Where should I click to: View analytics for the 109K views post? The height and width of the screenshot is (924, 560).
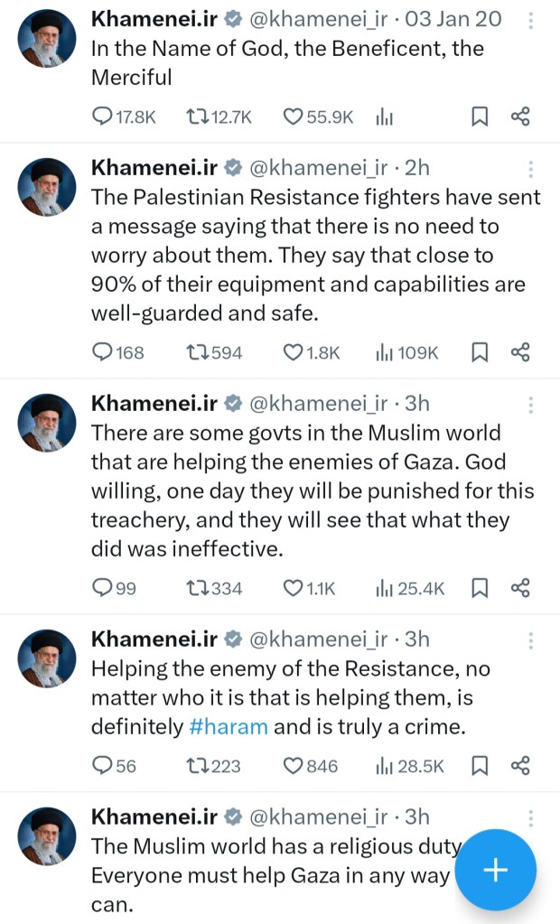pos(406,352)
